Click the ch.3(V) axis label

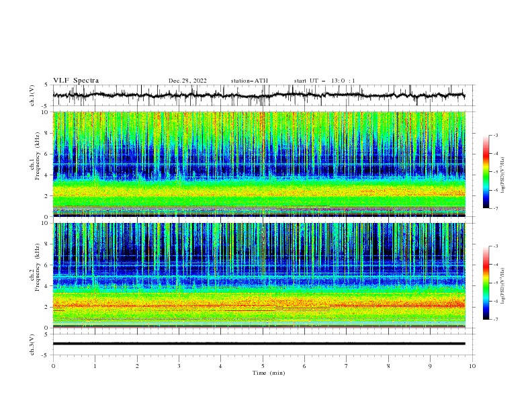(32, 345)
